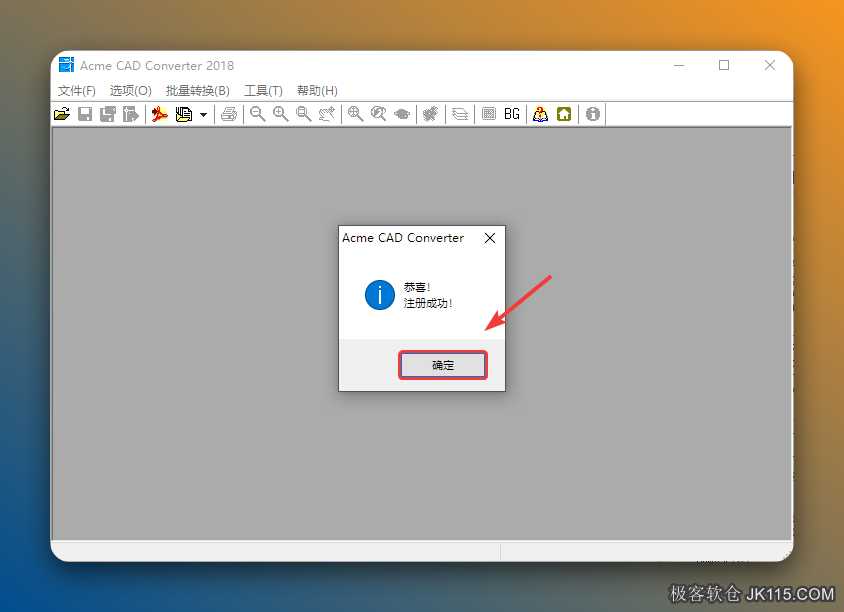
Task: Click the Save All double-disk icon
Action: 108,114
